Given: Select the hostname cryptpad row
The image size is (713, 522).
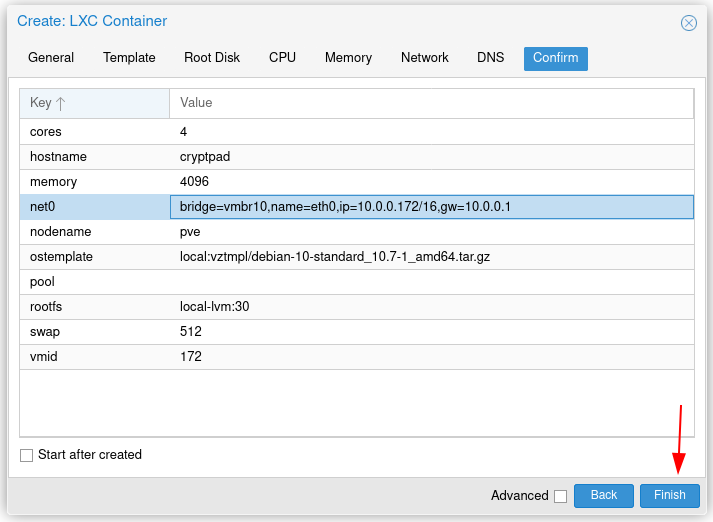Looking at the screenshot, I should coord(357,157).
